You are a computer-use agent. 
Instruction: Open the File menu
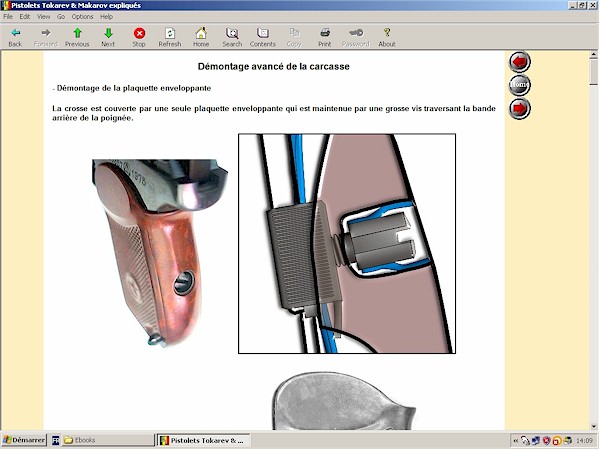(x=8, y=16)
